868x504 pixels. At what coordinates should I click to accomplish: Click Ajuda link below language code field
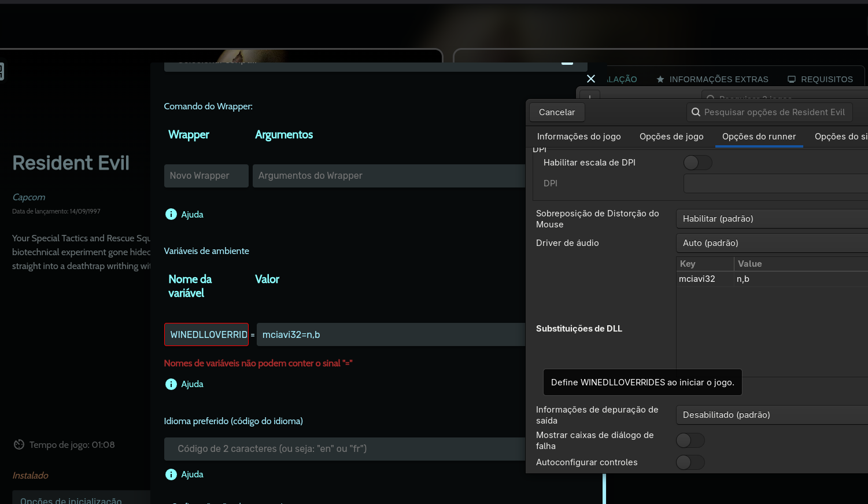coord(192,474)
